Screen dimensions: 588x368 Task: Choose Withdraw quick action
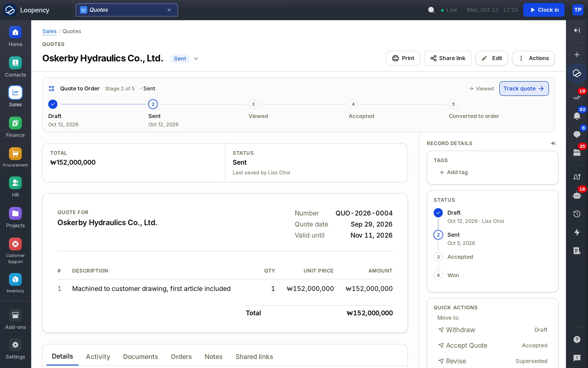(492, 330)
